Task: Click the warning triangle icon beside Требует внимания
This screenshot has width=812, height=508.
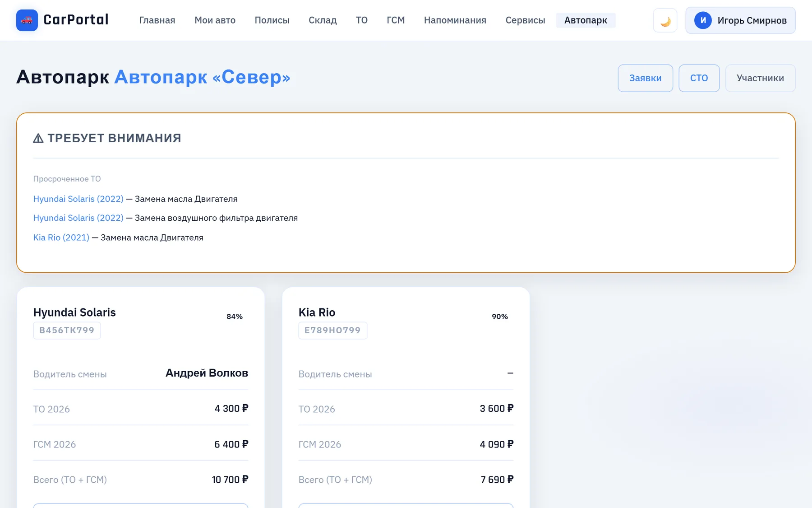Action: point(38,138)
